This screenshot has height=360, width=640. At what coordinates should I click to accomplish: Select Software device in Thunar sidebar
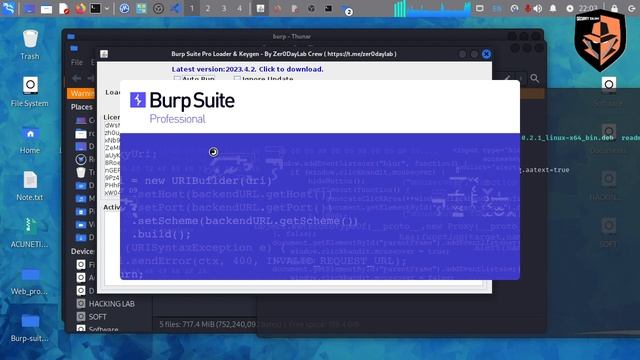[98, 329]
